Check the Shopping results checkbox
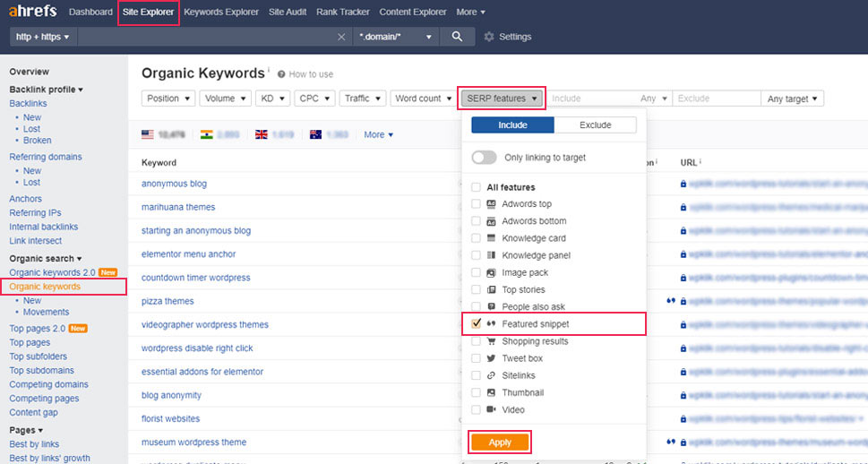Screen dimensions: 868x464 tap(476, 341)
